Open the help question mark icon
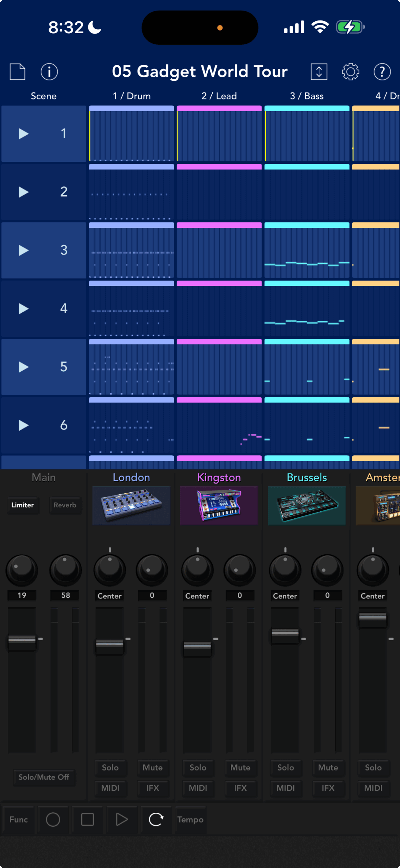This screenshot has height=868, width=400. pyautogui.click(x=382, y=72)
